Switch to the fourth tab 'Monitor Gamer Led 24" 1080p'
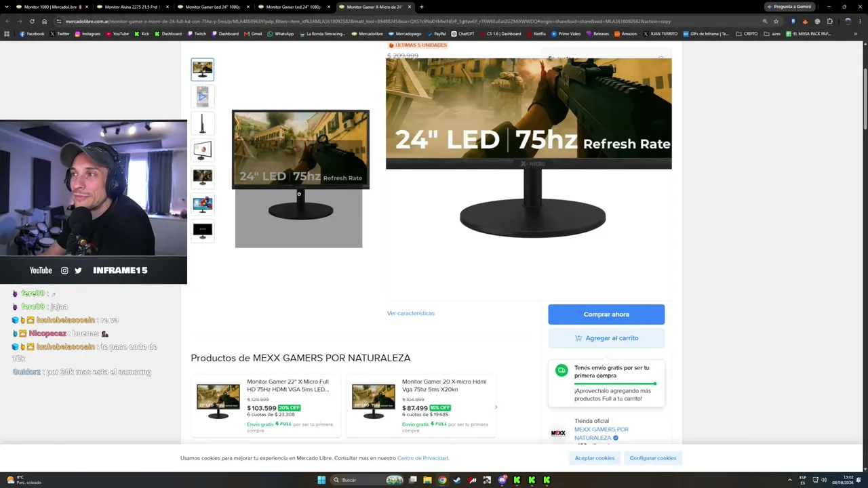868x488 pixels. pos(293,7)
